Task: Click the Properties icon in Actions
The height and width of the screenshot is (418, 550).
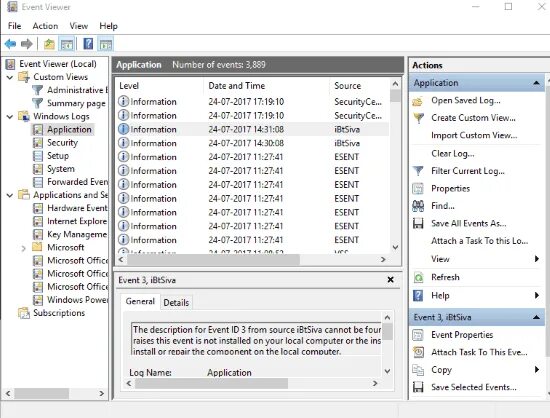Action: [418, 189]
